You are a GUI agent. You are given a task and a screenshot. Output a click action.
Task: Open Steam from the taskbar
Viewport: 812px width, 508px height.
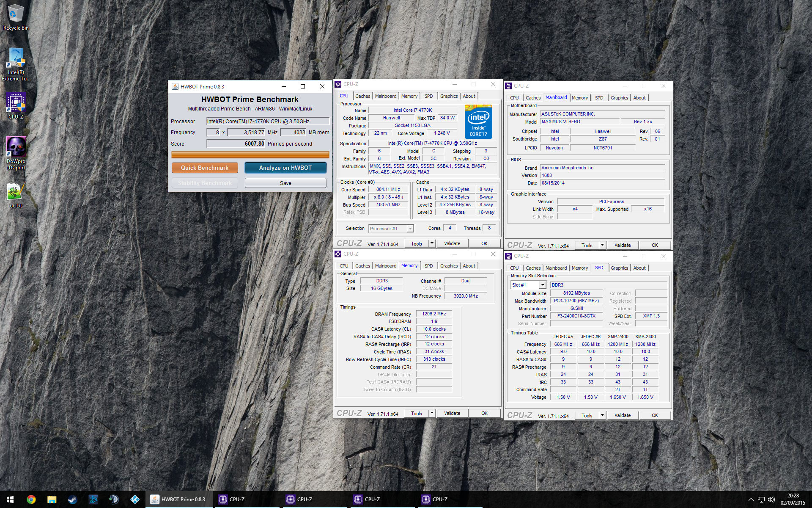click(72, 500)
